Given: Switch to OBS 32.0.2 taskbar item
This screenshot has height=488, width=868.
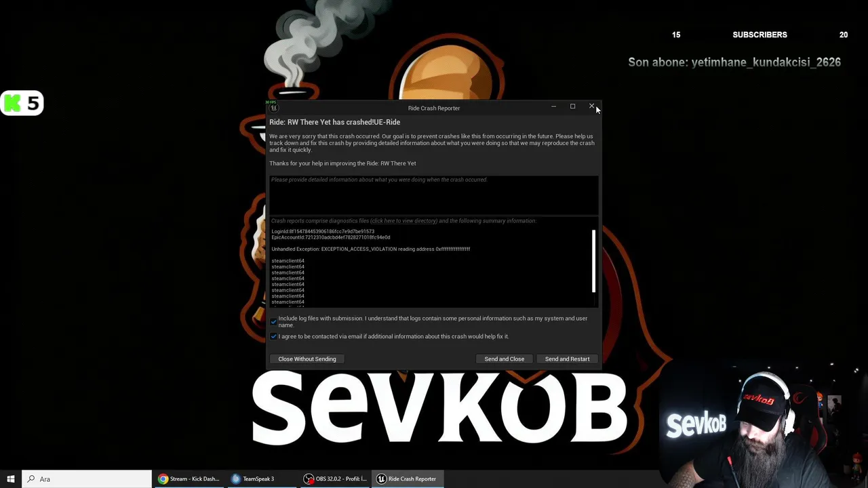Looking at the screenshot, I should tap(335, 479).
